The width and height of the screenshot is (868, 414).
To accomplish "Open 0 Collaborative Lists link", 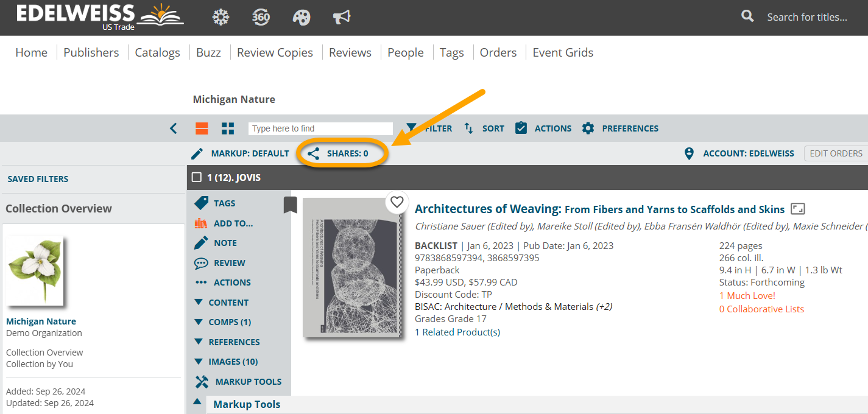I will 761,309.
